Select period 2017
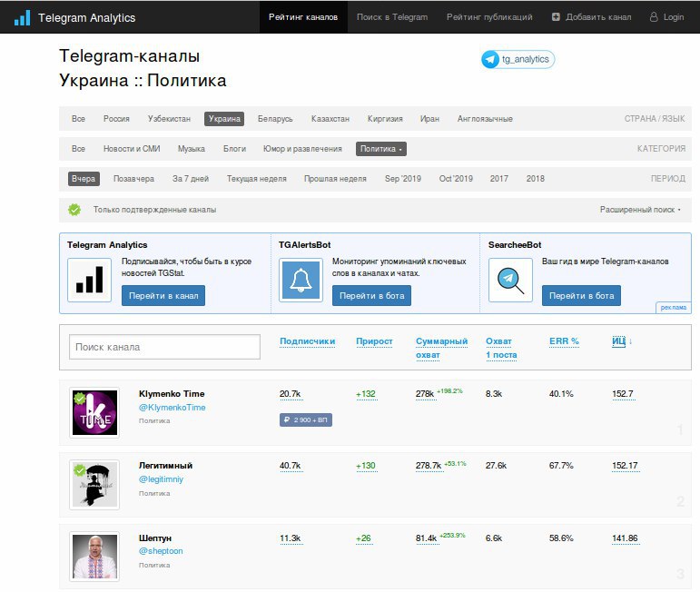Image resolution: width=700 pixels, height=592 pixels. coord(498,179)
